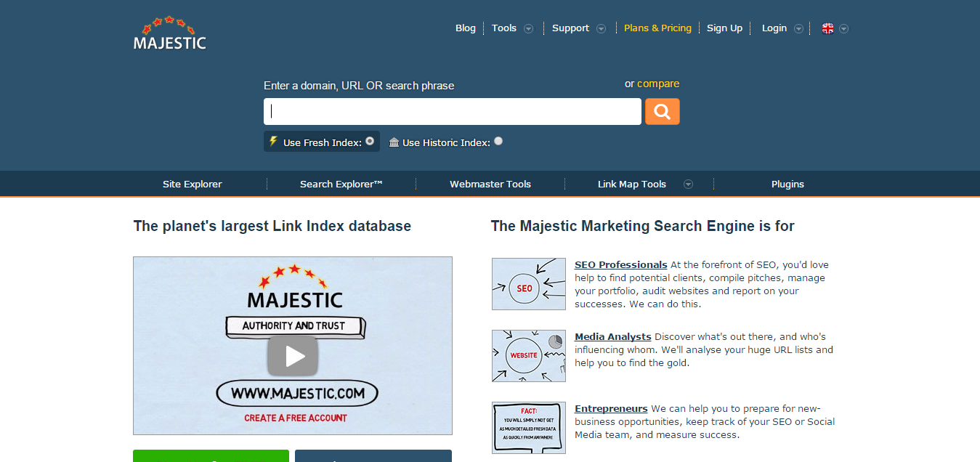This screenshot has height=462, width=980.
Task: Open the Link Map Tools tab
Action: tap(632, 185)
